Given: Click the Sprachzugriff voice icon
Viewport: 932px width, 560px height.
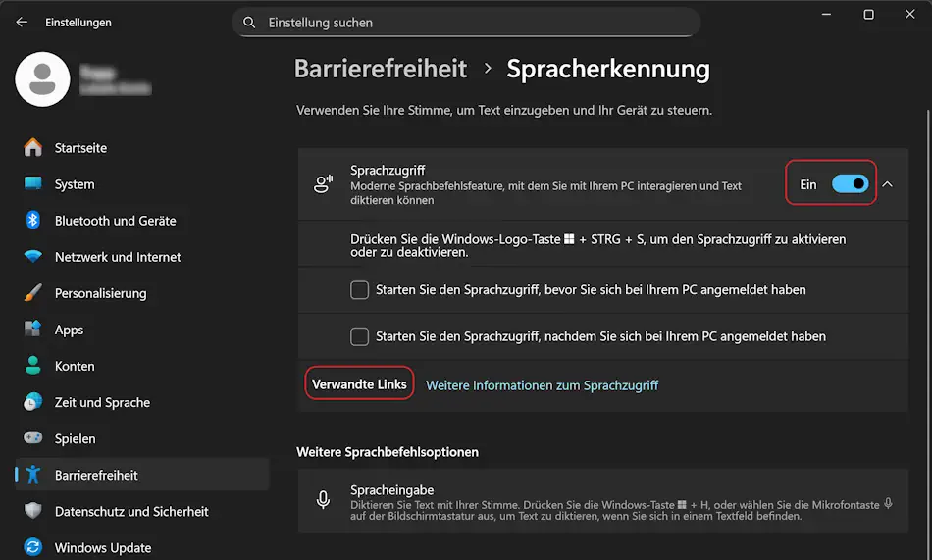Looking at the screenshot, I should [x=324, y=184].
